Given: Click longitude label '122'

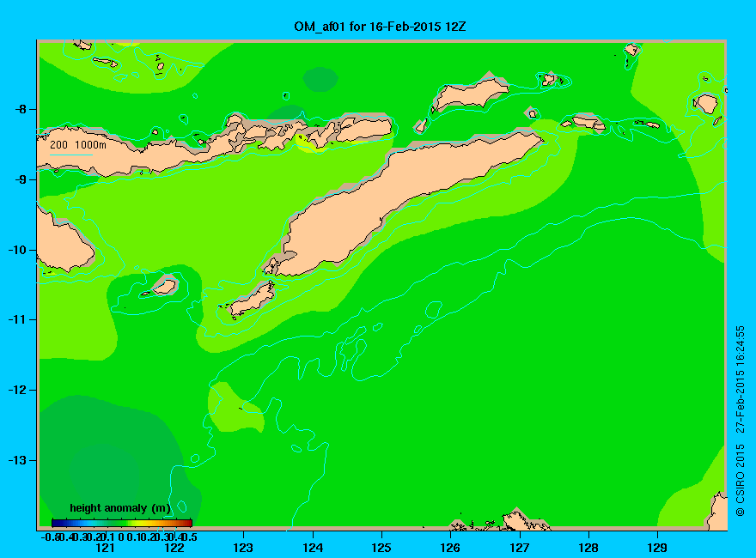Looking at the screenshot, I should [x=174, y=548].
